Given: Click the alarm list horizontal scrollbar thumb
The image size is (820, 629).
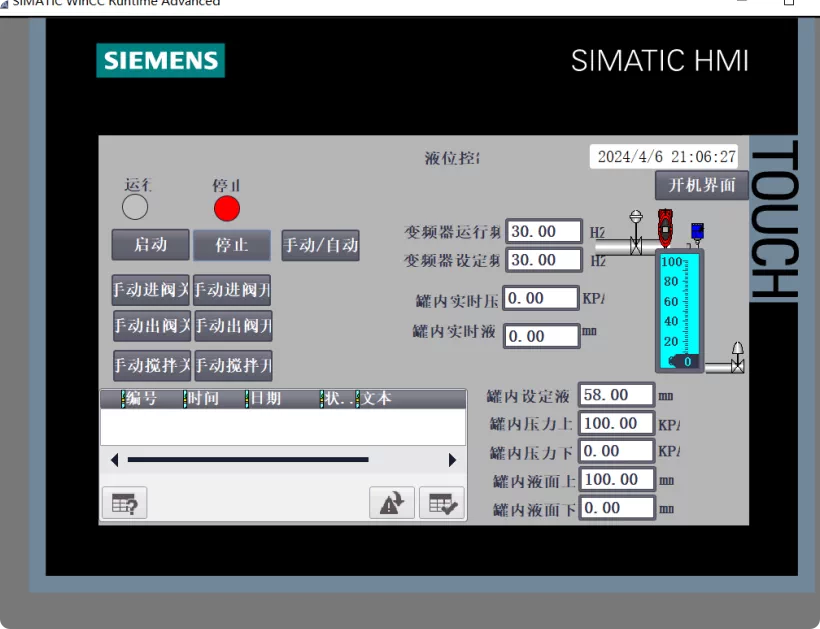Looking at the screenshot, I should pyautogui.click(x=248, y=460).
